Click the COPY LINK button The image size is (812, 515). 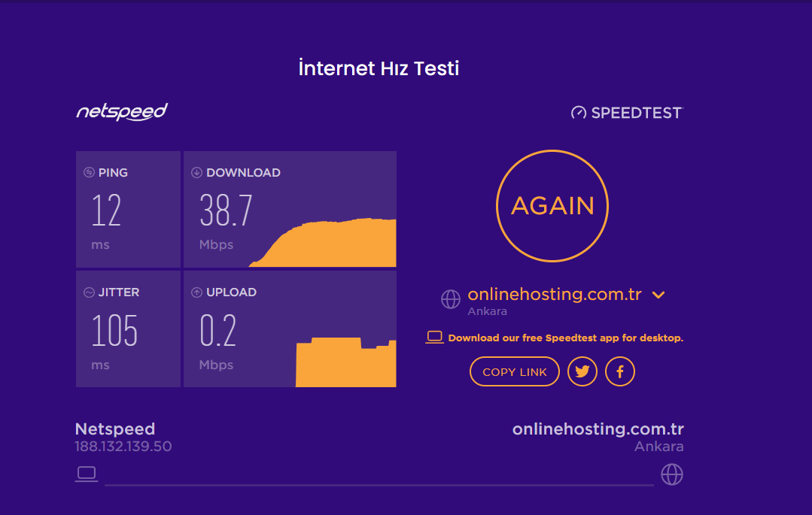click(515, 371)
